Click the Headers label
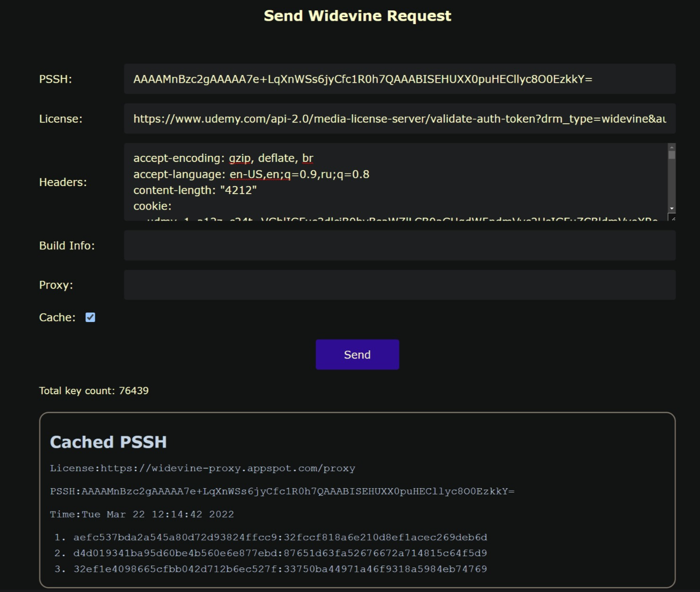This screenshot has height=592, width=700. (63, 182)
